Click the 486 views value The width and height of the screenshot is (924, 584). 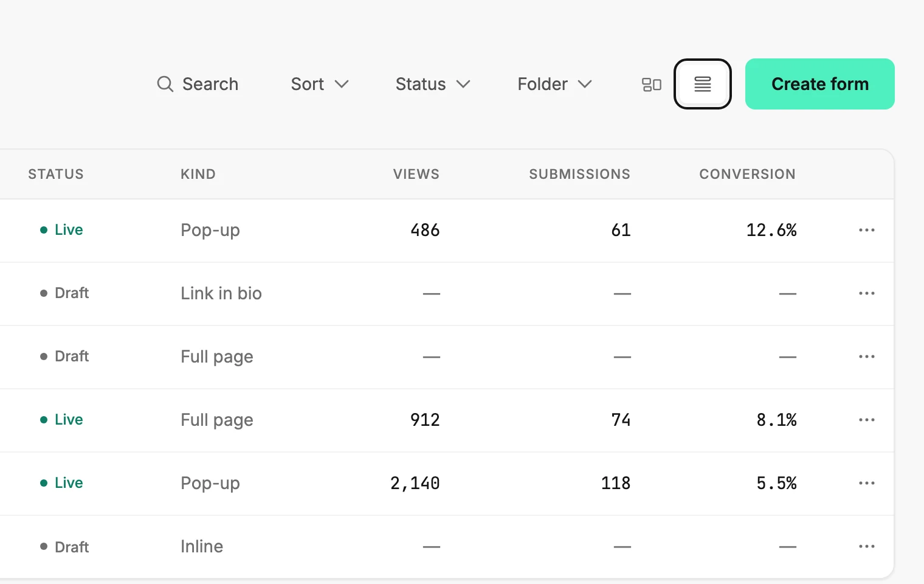[425, 230]
